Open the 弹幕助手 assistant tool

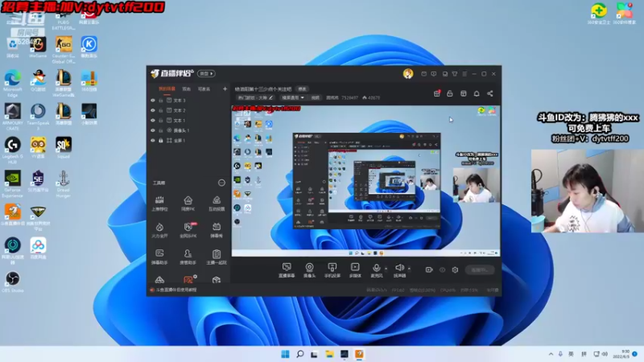click(159, 257)
